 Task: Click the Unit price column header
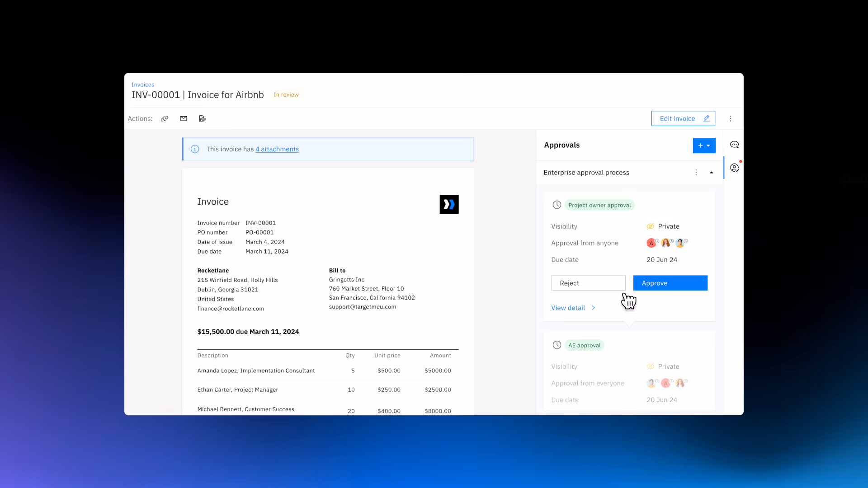click(x=387, y=356)
